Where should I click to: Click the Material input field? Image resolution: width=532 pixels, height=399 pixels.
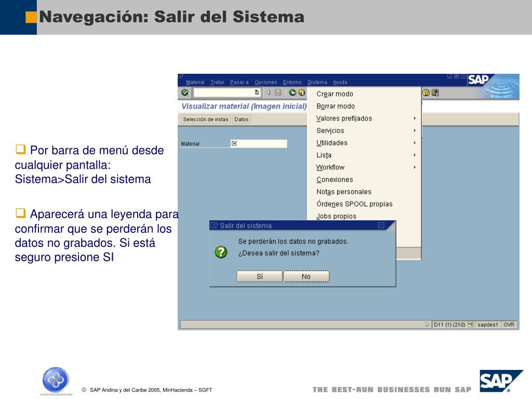point(259,143)
